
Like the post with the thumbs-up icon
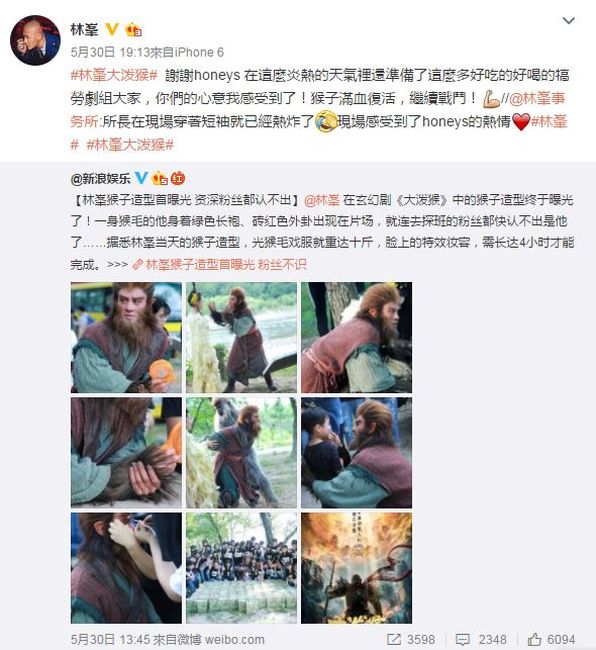[535, 639]
